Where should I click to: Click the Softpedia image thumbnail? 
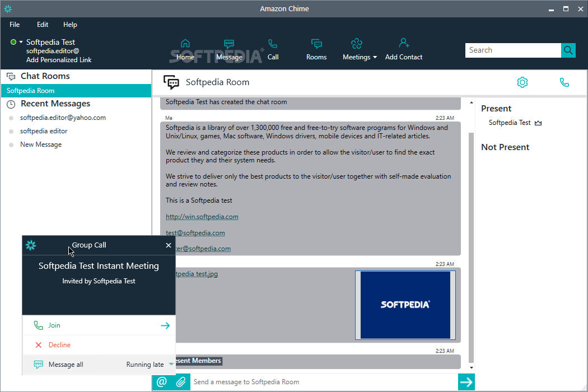405,305
